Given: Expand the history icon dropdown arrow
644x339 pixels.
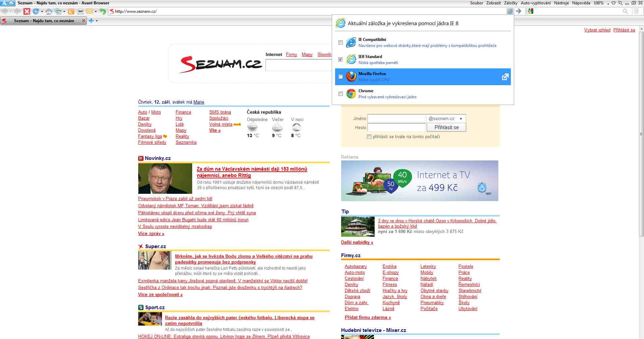Looking at the screenshot, I should coord(64,11).
